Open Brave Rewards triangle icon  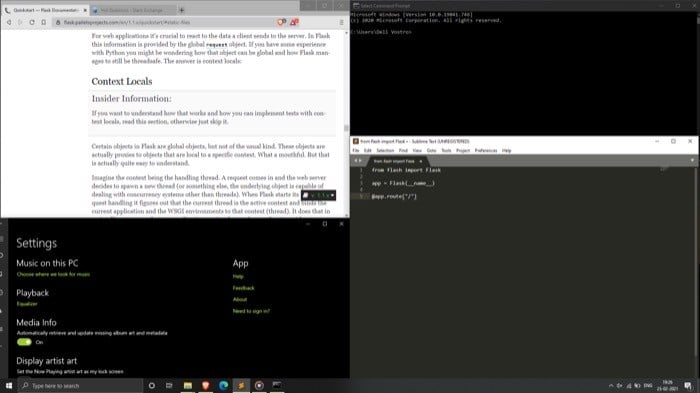[x=294, y=22]
